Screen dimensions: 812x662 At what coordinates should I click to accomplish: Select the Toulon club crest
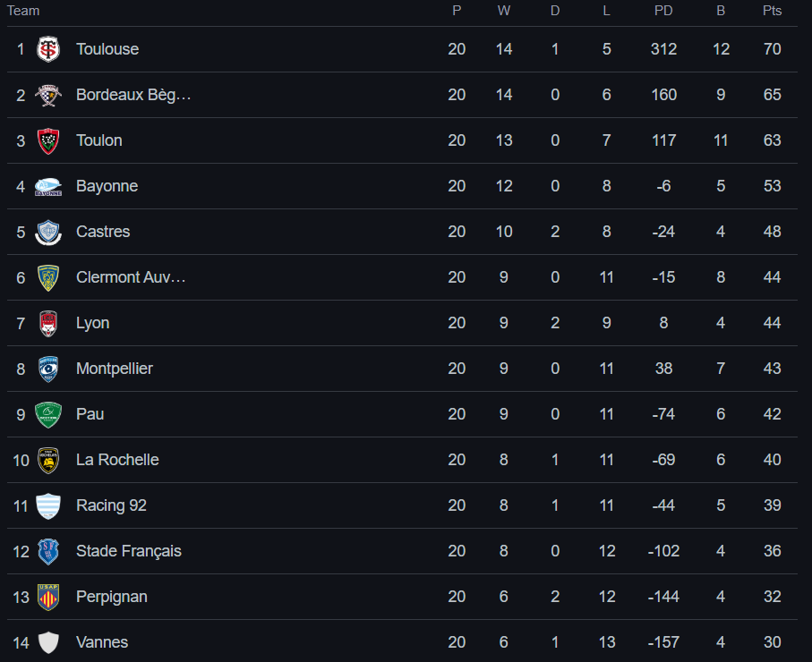pyautogui.click(x=48, y=140)
